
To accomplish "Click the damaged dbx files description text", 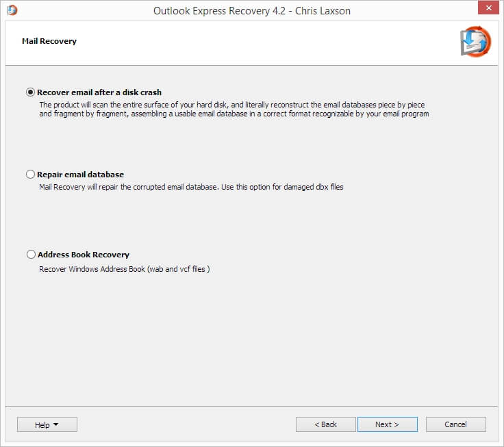I will pyautogui.click(x=191, y=187).
